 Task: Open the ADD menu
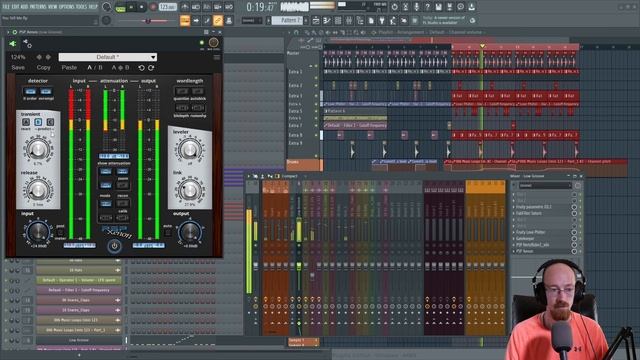point(24,7)
